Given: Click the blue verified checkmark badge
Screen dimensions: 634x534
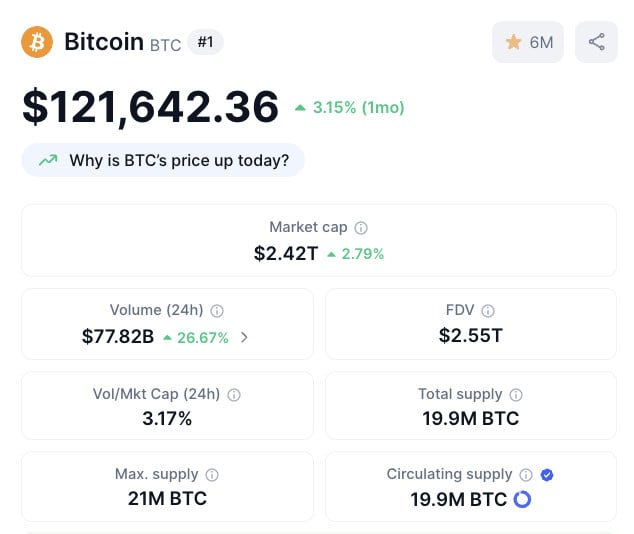Looking at the screenshot, I should click(547, 475).
